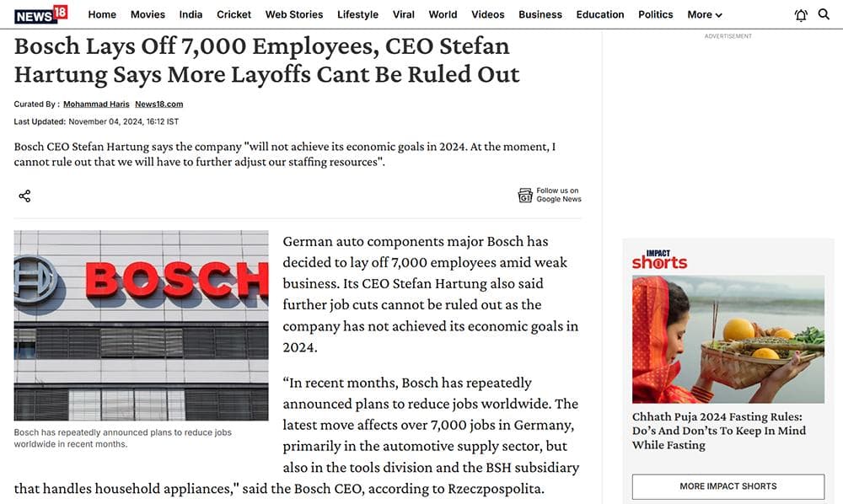Viewport: 843px width, 504px height.
Task: Expand the More menu dropdown
Action: (705, 14)
